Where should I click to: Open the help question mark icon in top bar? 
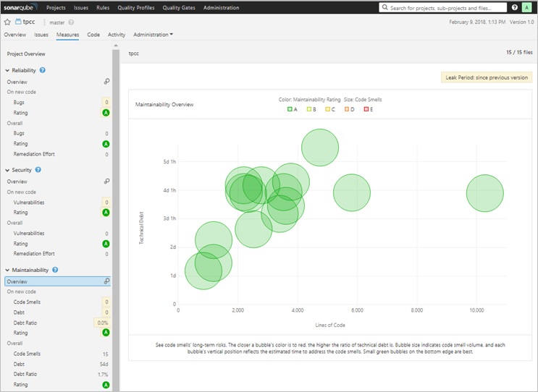514,7
